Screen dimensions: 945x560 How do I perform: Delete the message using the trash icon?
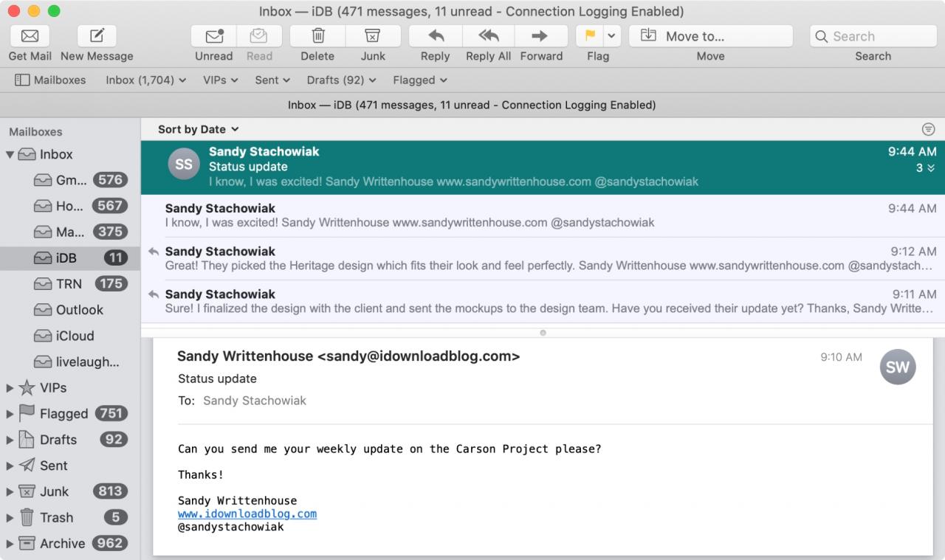point(318,36)
